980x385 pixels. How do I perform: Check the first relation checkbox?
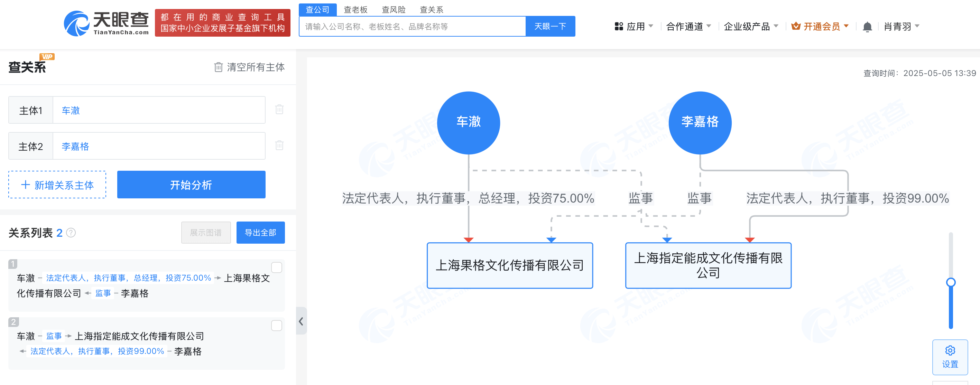(x=277, y=267)
